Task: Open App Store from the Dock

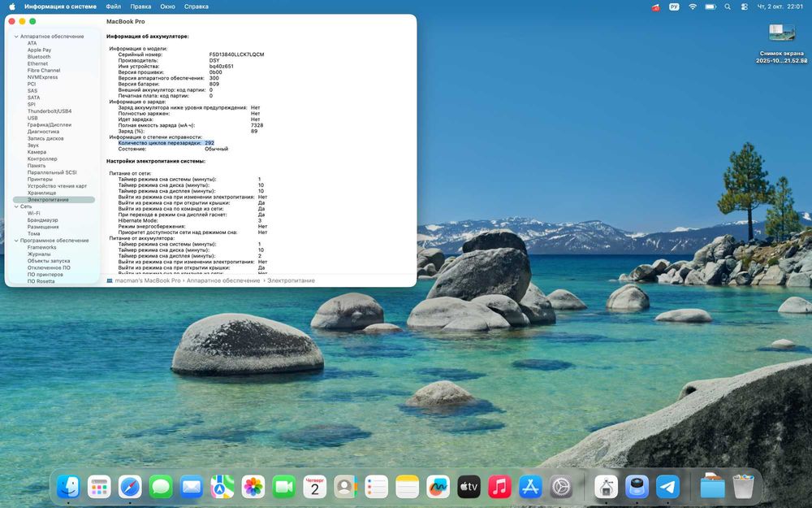Action: [530, 487]
